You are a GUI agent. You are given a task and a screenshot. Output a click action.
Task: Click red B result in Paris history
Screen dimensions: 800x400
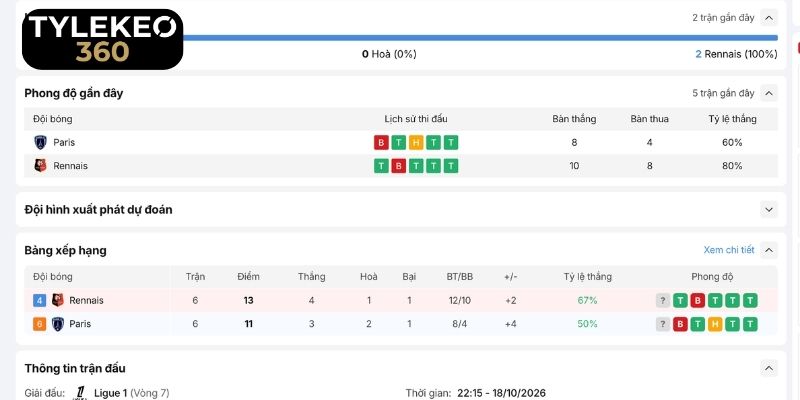(381, 142)
